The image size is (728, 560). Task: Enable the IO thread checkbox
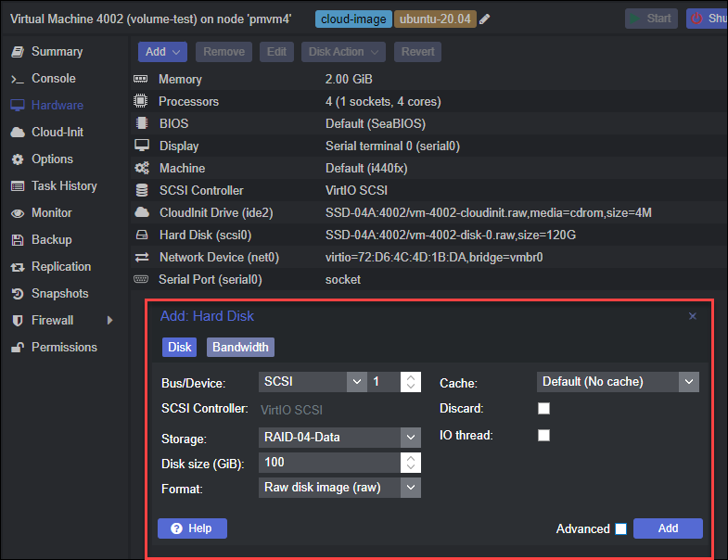pos(544,436)
